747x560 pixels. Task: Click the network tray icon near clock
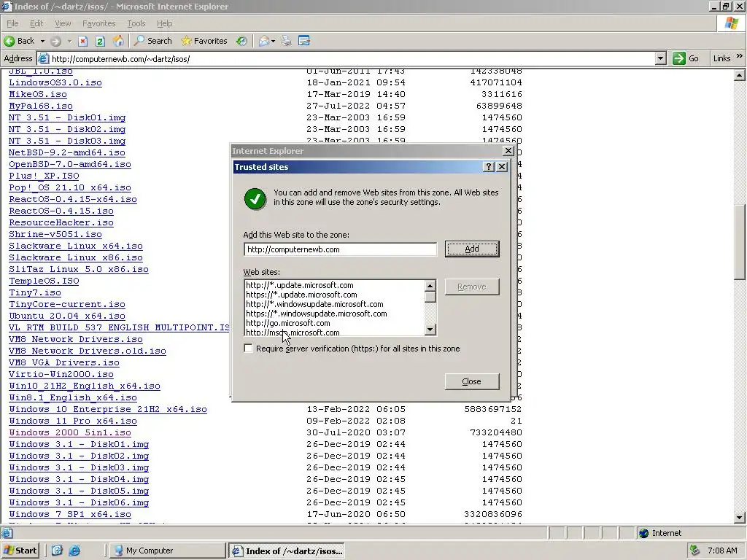(x=694, y=551)
